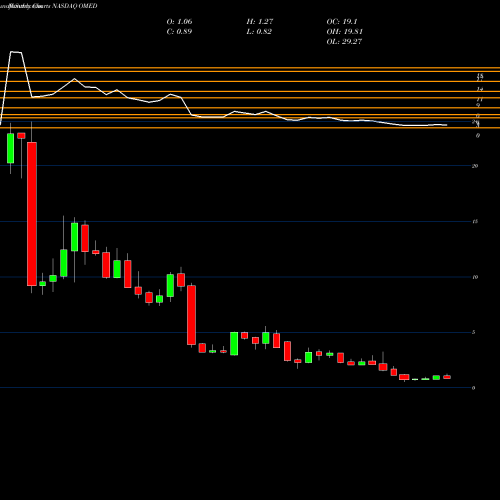Select the 'OH: 19.81' reading
Screen dimensions: 500x500
[344, 32]
